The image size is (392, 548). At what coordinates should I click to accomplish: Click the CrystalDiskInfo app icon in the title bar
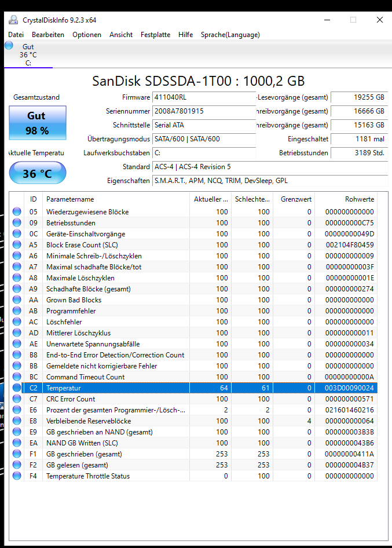point(13,20)
